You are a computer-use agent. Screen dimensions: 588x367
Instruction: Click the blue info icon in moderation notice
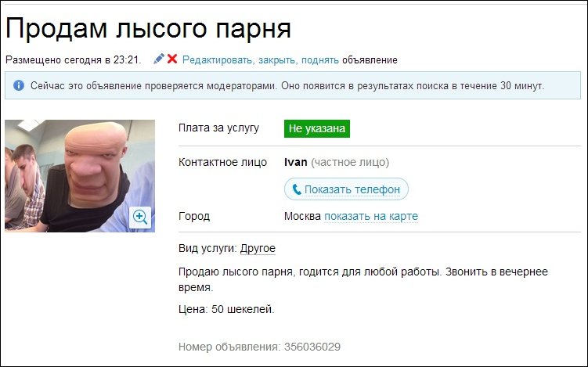[19, 85]
